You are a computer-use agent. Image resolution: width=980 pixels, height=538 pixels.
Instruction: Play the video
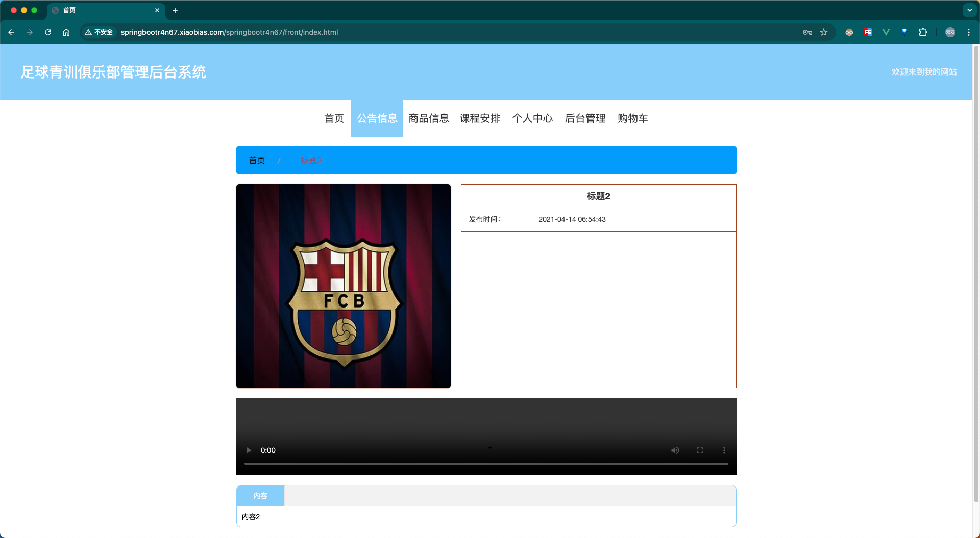coord(249,450)
